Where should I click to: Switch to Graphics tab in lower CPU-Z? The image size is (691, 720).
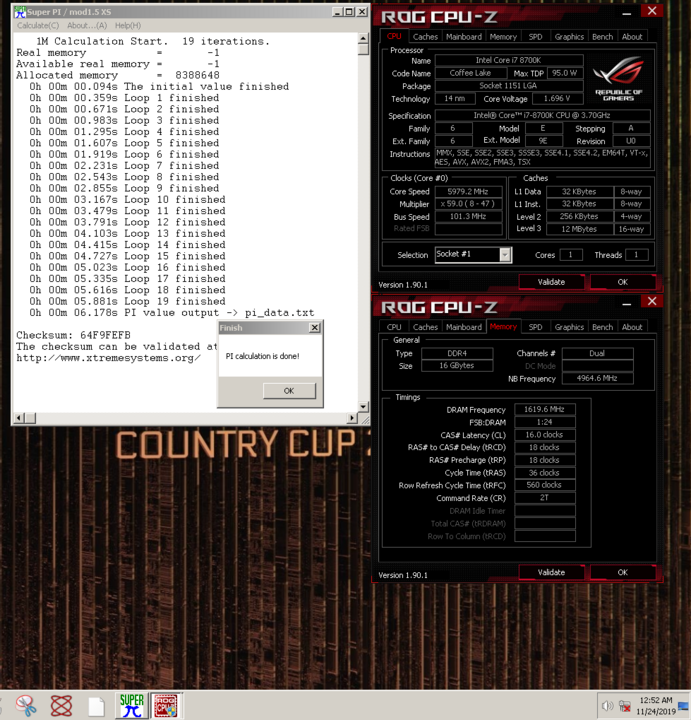569,327
